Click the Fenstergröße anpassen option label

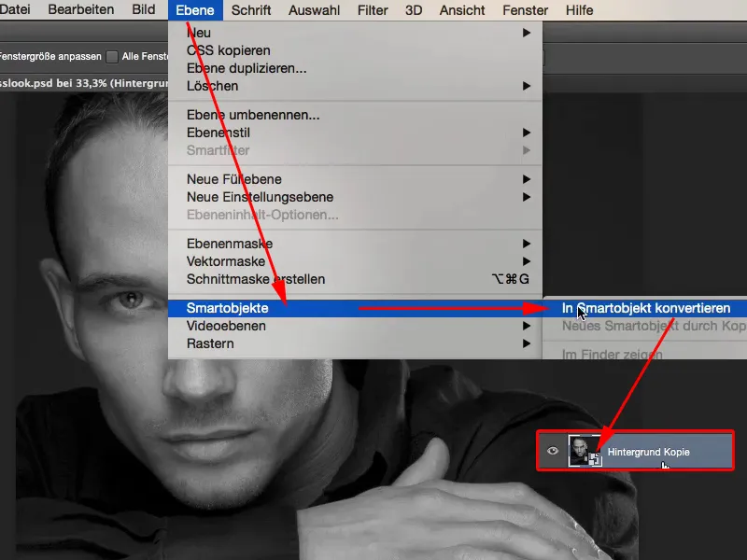pyautogui.click(x=50, y=56)
